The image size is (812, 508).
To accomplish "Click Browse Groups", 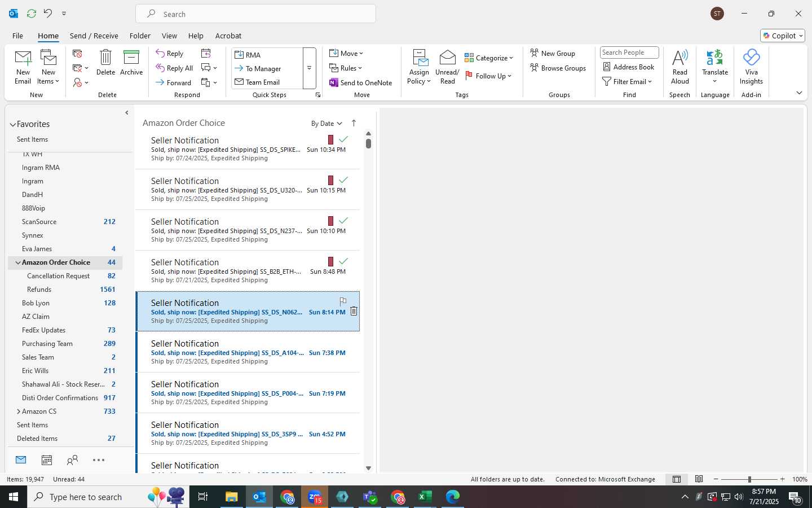I will tap(558, 68).
